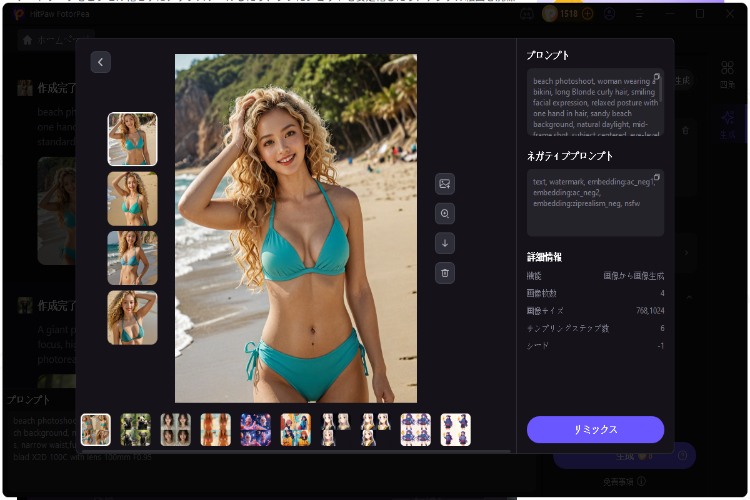Click the dimmed 生成 generate button in the background
Screen dimensions: 750x500
point(625,456)
